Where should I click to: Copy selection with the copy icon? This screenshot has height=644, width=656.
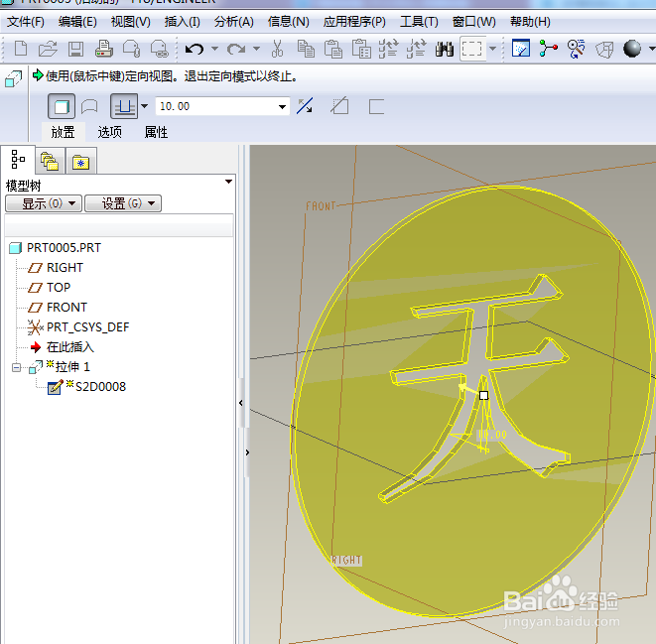306,49
